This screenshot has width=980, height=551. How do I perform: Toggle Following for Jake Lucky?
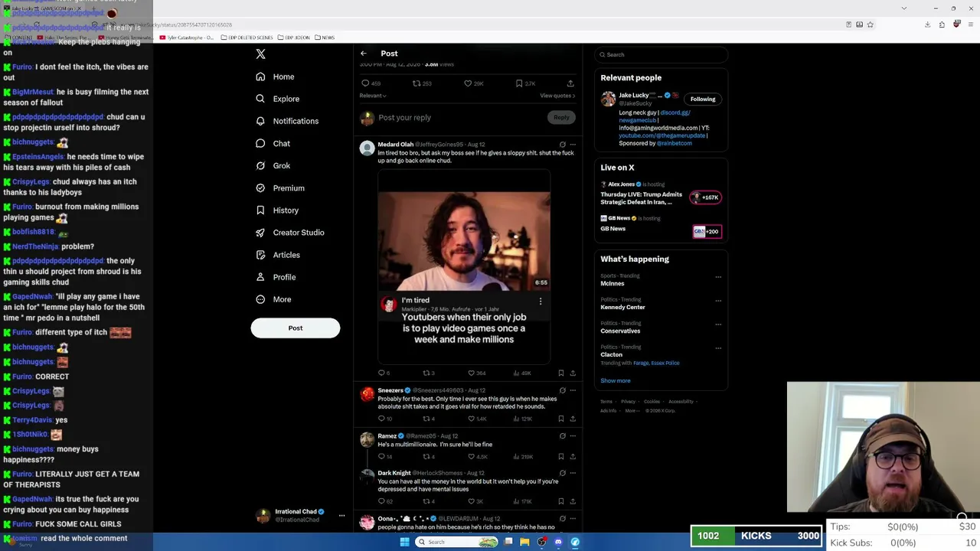point(703,99)
